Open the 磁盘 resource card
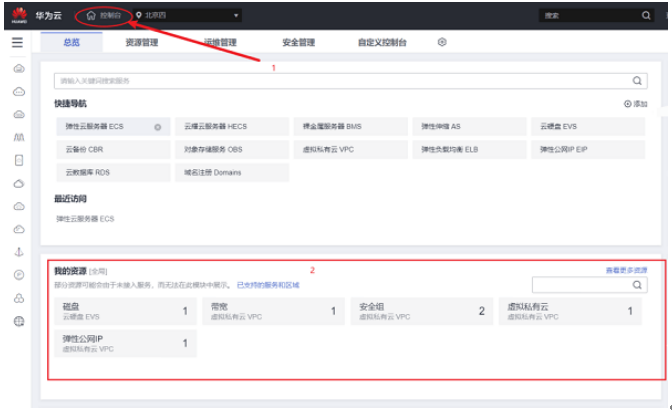Screen dimensions: 672x418 (x=126, y=311)
